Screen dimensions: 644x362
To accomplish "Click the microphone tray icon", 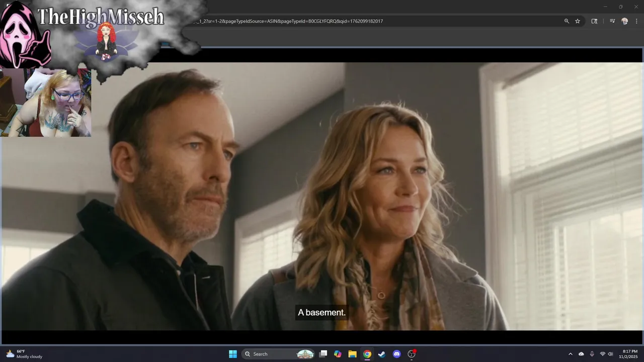I will point(592,354).
